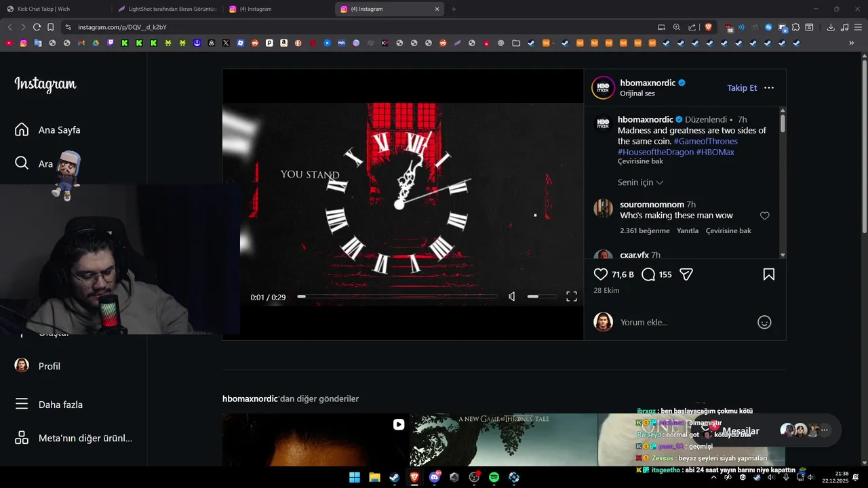Screen dimensions: 868x488
Task: Open the zoom magnifier in the address bar
Action: click(x=676, y=27)
